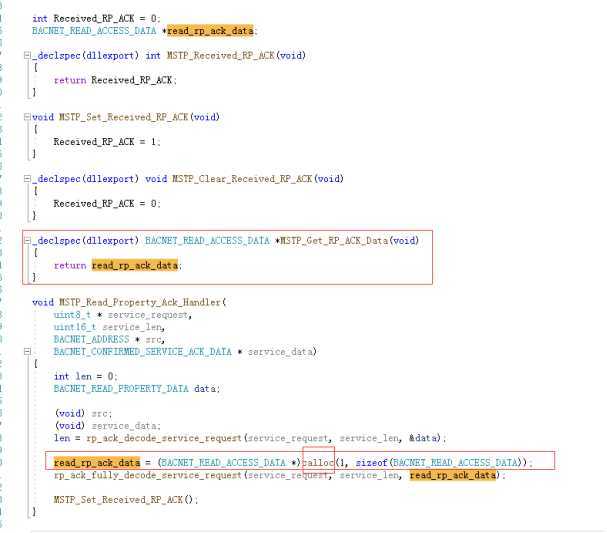This screenshot has width=607, height=533.
Task: Click the MSTP_Clear_Received_RP_ACK function name
Action: pyautogui.click(x=242, y=179)
